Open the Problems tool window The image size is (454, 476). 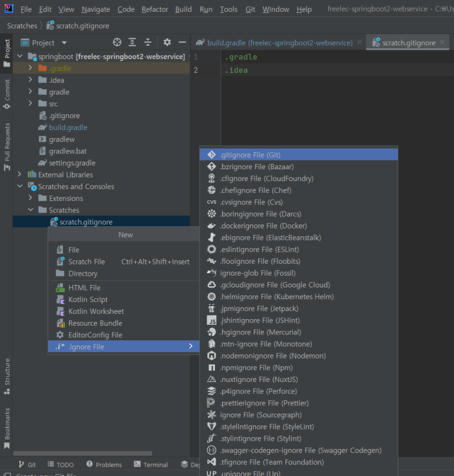pos(104,464)
